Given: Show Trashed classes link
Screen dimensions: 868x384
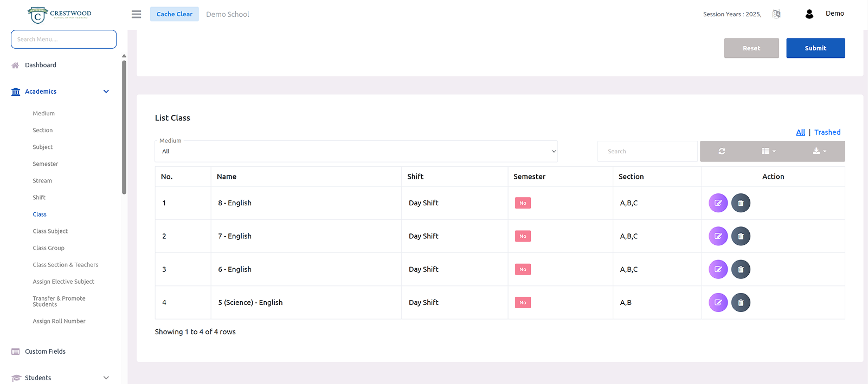Looking at the screenshot, I should click(827, 132).
